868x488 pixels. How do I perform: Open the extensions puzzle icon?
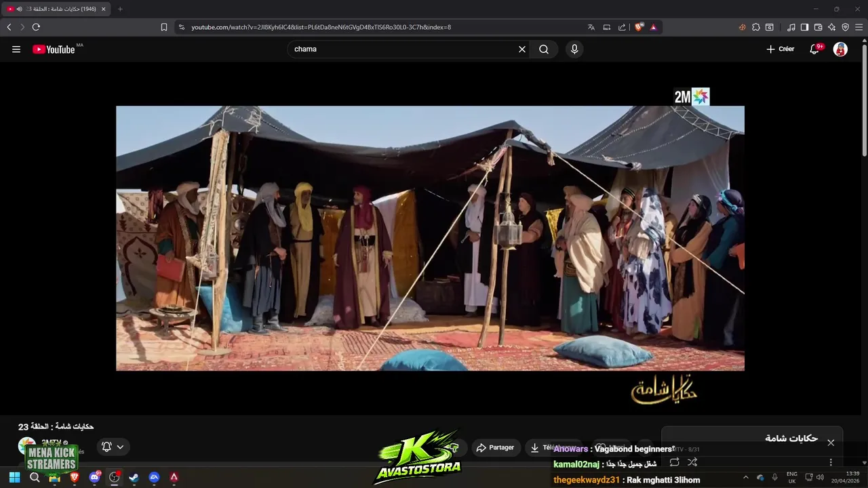[x=756, y=27]
